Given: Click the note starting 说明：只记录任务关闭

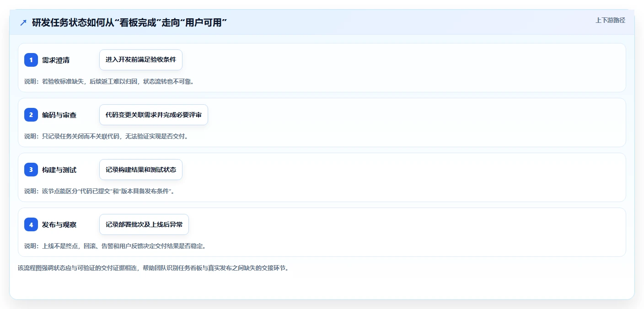Looking at the screenshot, I should 106,136.
